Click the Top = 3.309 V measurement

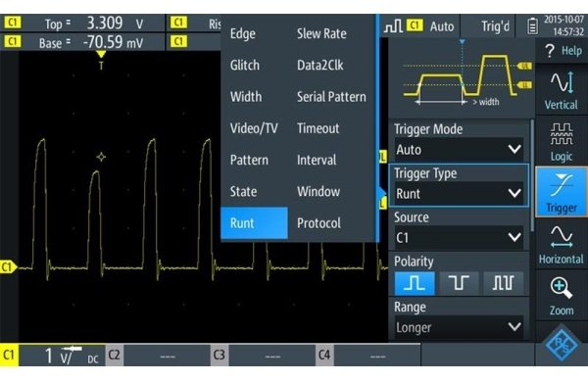[x=82, y=24]
